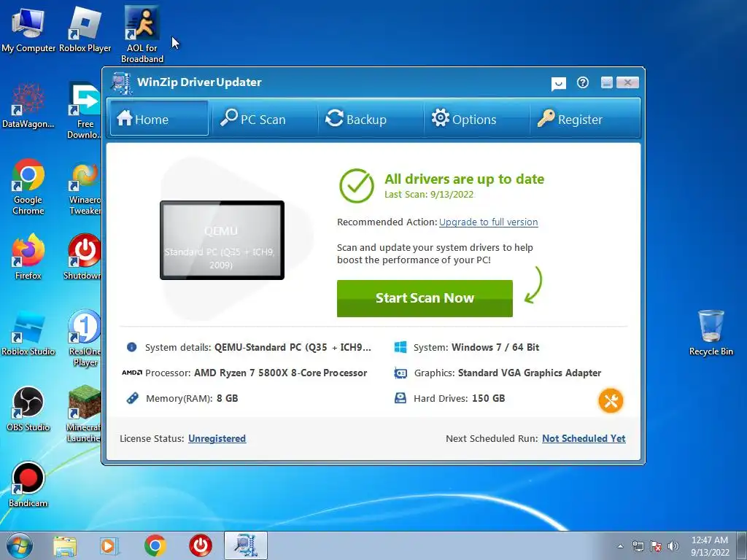Viewport: 747px width, 560px height.
Task: Select the RealOne Player desktop shortcut
Action: (x=85, y=338)
